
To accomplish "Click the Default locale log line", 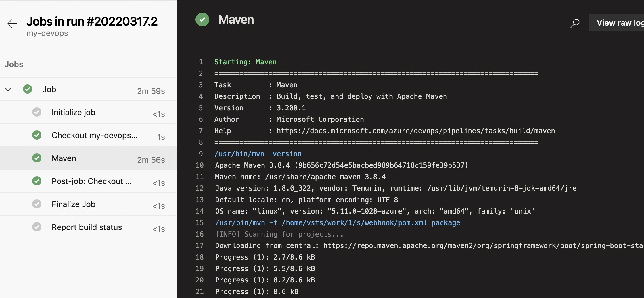I will pos(306,200).
